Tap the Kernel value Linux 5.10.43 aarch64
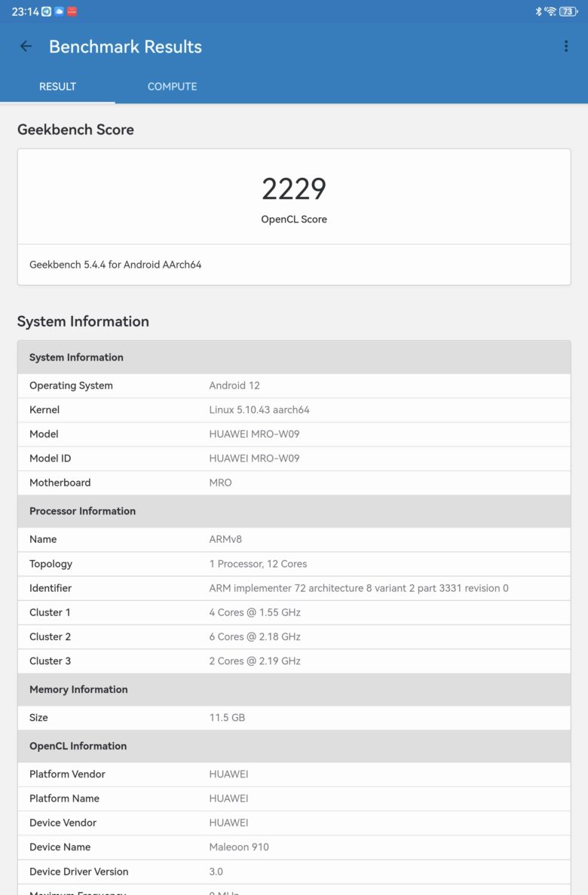This screenshot has height=895, width=588. pyautogui.click(x=259, y=410)
